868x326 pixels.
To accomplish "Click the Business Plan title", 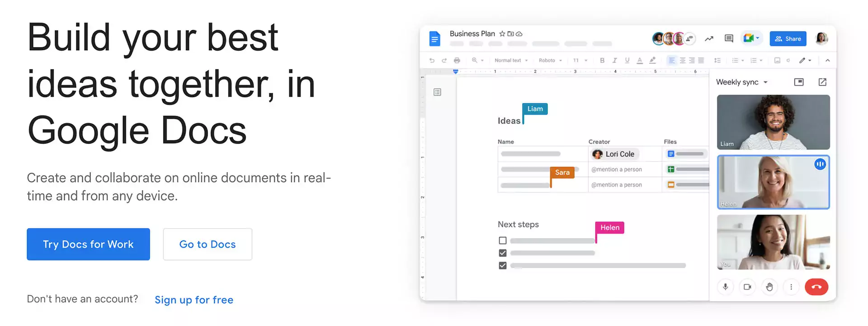I will coord(472,34).
